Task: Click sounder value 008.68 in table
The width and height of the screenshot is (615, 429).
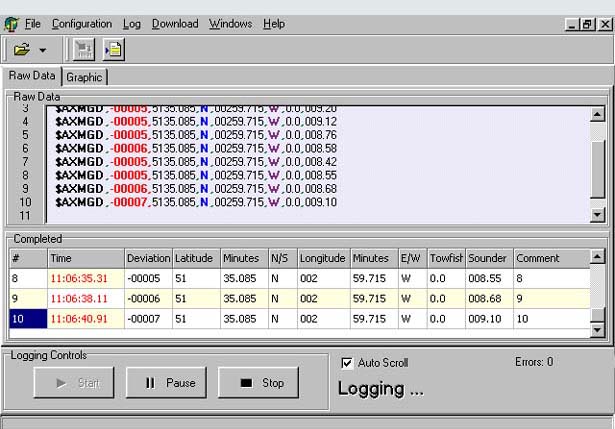Action: pos(489,299)
